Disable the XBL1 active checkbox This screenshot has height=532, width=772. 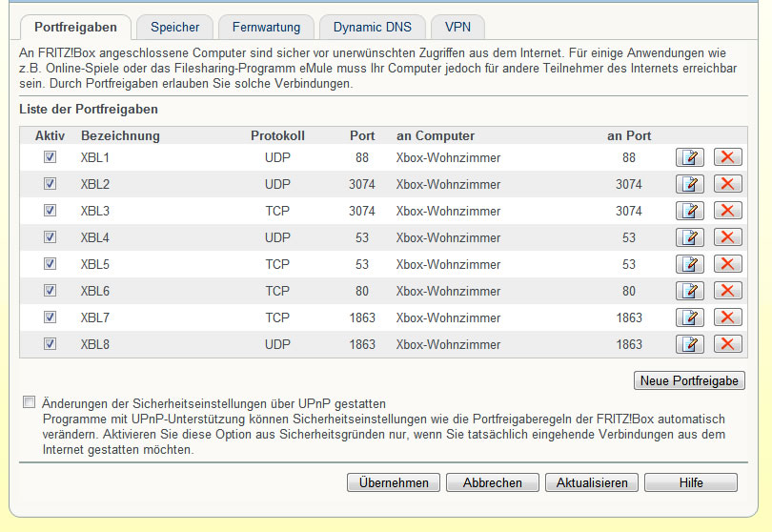click(50, 157)
